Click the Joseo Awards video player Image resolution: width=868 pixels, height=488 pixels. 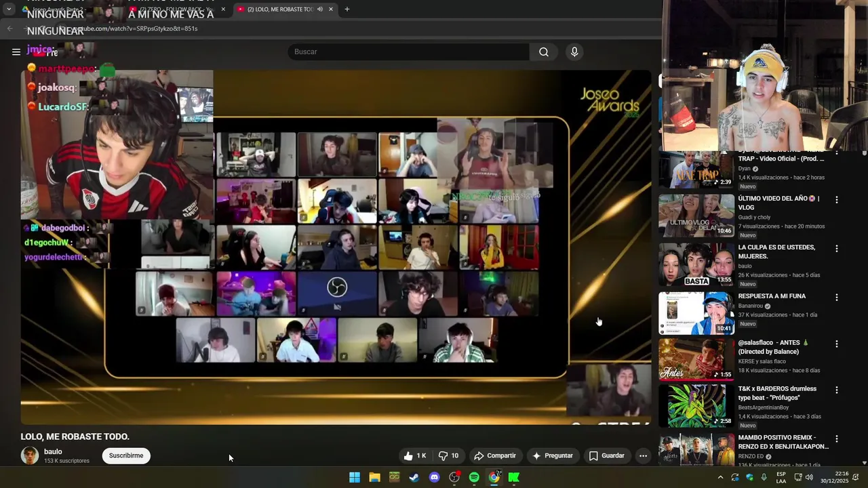click(336, 247)
